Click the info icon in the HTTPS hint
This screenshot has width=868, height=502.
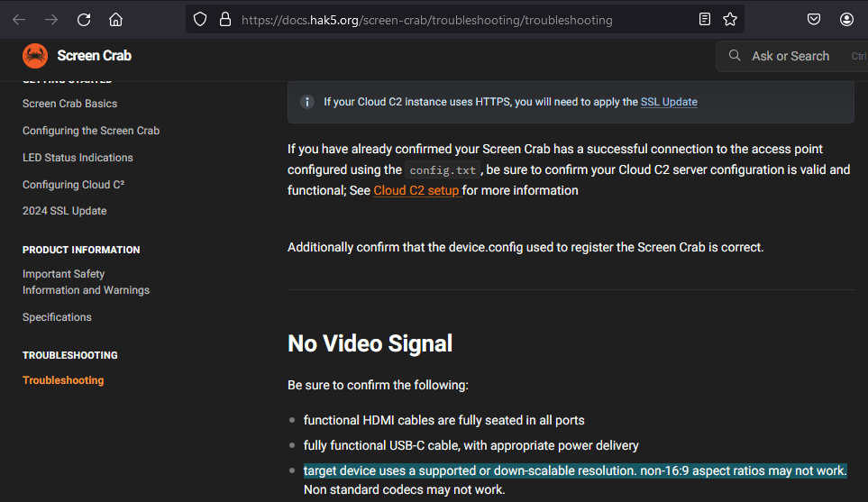(x=307, y=102)
